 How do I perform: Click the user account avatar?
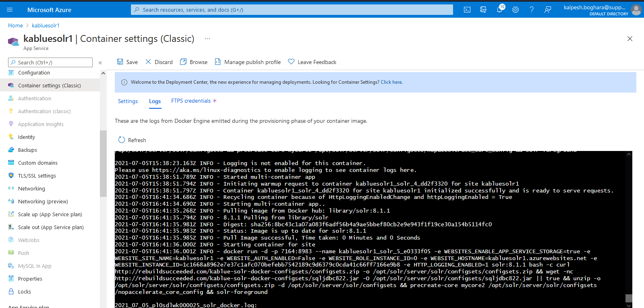coord(636,10)
